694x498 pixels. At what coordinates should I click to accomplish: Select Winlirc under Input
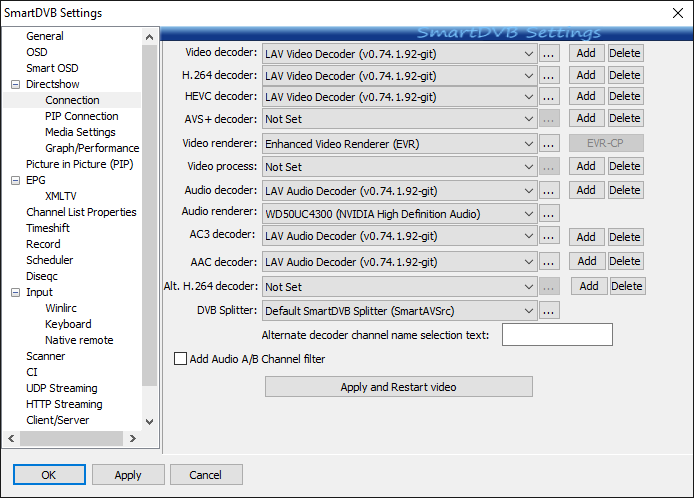pyautogui.click(x=61, y=308)
